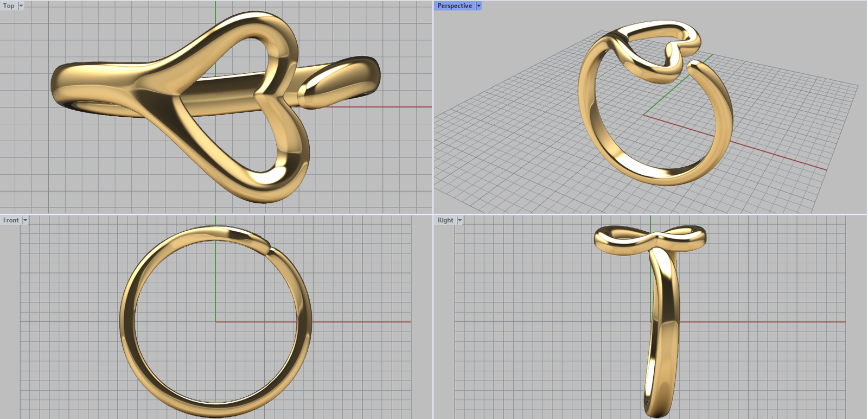Open the Top viewport dropdown arrow
Image resolution: width=868 pixels, height=419 pixels.
point(21,6)
